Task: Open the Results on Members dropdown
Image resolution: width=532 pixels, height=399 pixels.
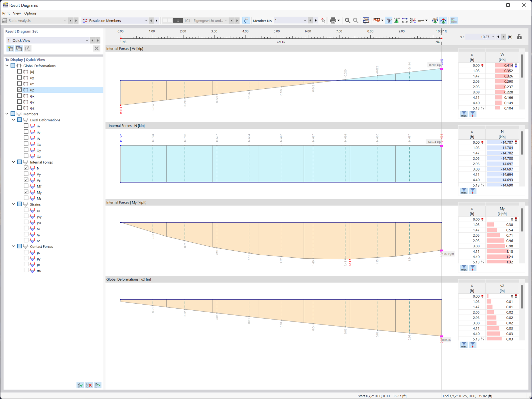Action: pos(146,20)
